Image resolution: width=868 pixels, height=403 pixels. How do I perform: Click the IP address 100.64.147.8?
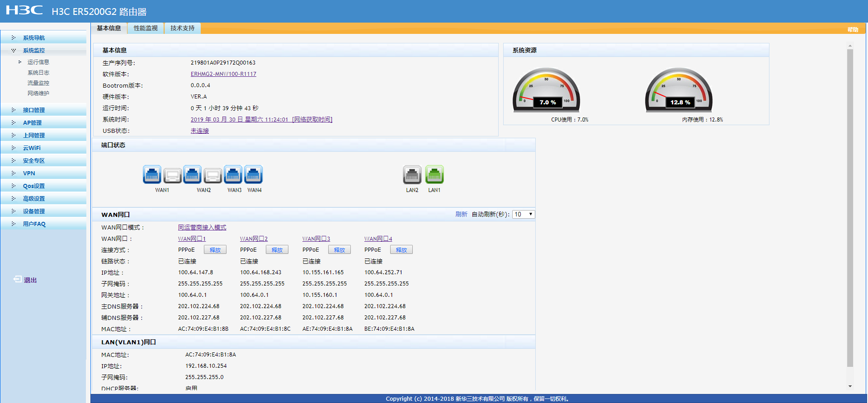(x=195, y=272)
